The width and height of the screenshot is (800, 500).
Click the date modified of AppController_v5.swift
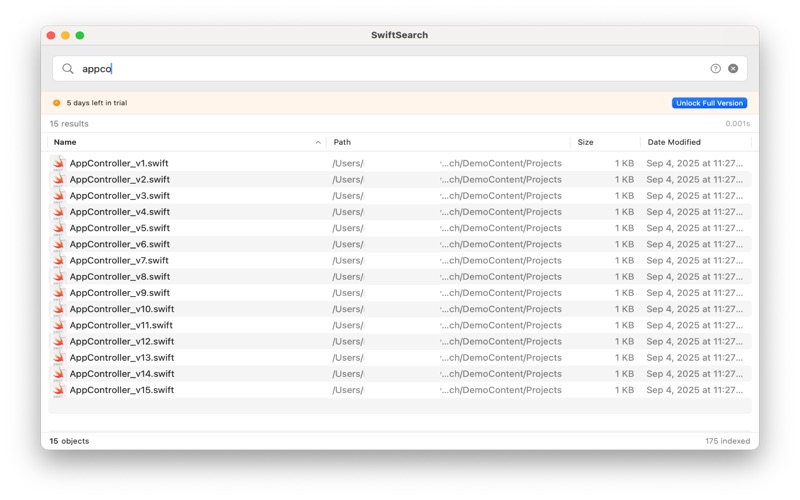(694, 228)
